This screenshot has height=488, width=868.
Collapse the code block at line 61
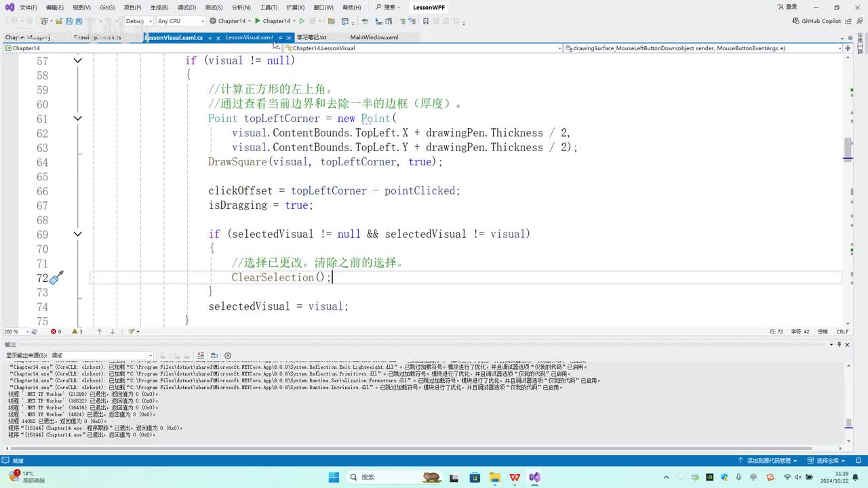(77, 119)
